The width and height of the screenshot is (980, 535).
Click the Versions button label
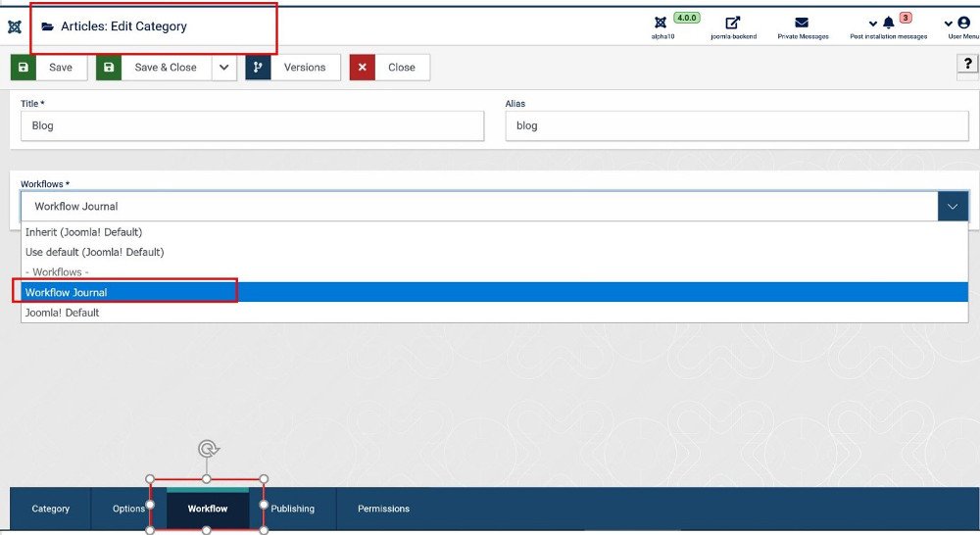305,68
